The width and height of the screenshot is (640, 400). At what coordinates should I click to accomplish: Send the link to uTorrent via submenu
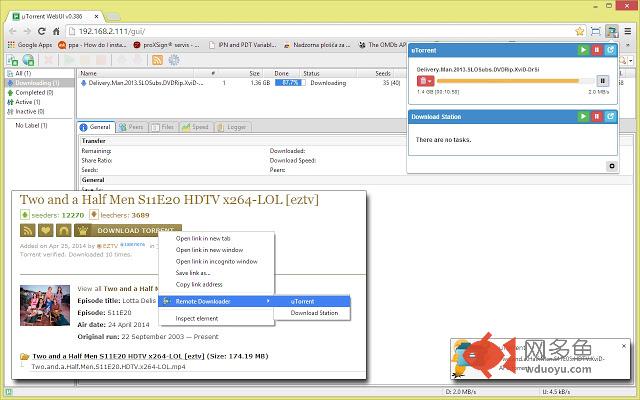312,301
